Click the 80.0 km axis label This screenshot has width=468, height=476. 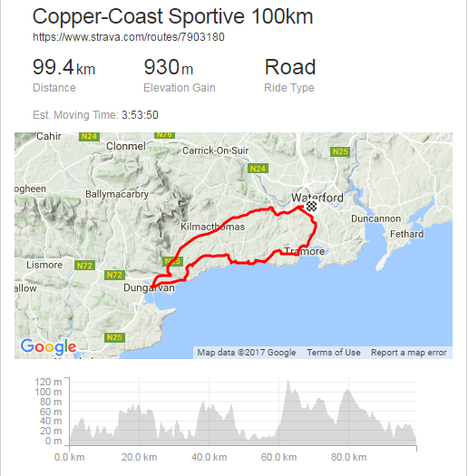(348, 457)
